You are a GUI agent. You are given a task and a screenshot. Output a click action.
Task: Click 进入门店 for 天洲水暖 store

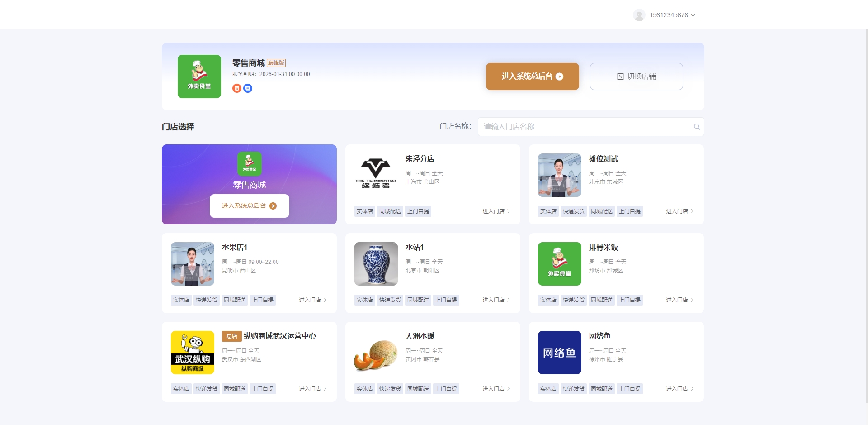496,389
